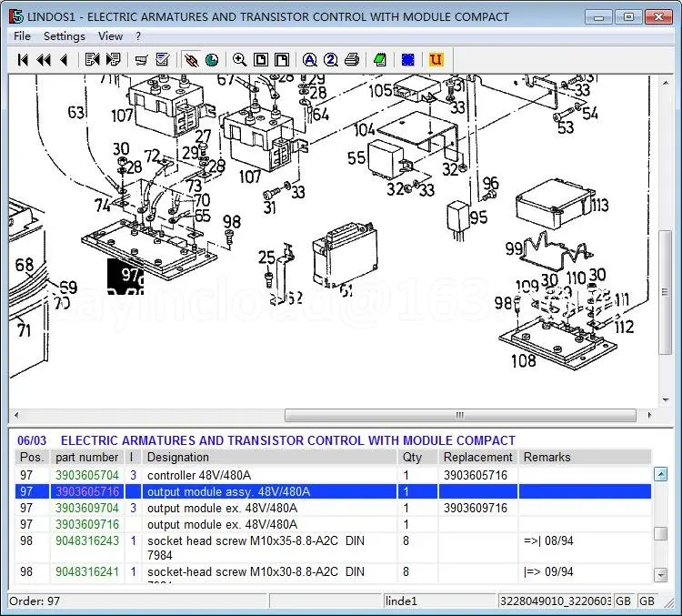
Task: Click the printer icon
Action: pos(352,60)
